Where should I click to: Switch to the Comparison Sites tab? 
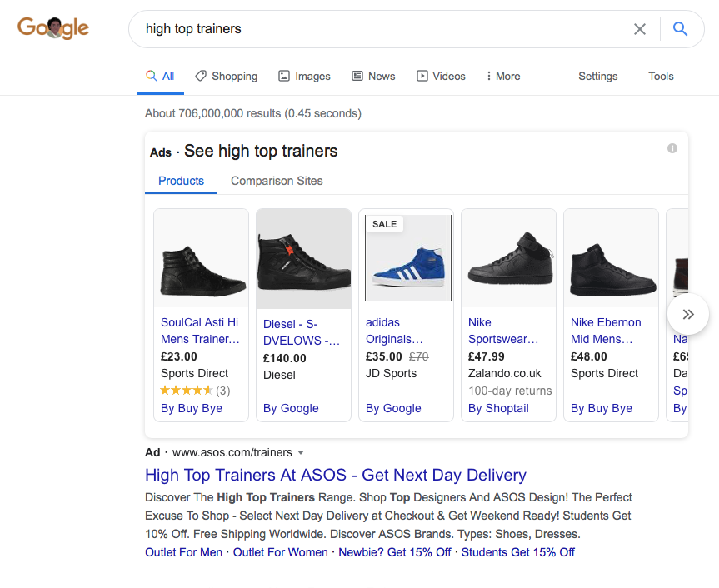[x=277, y=181]
